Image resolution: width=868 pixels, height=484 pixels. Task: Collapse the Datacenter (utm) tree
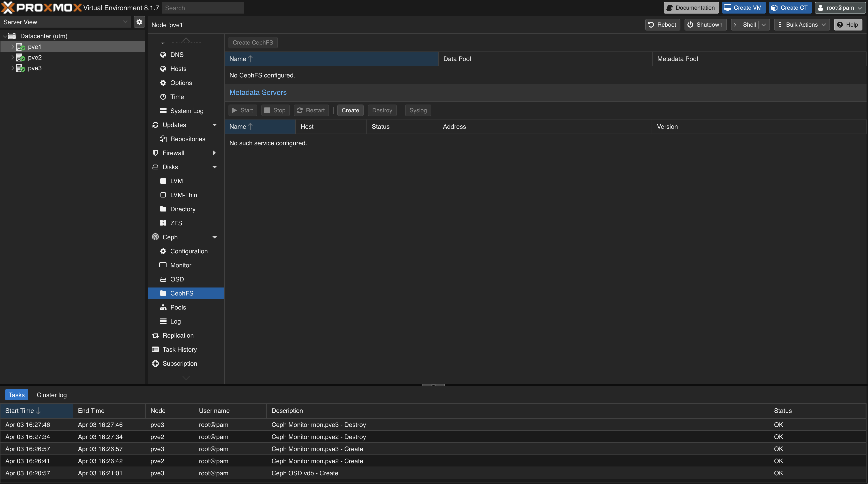[x=5, y=36]
